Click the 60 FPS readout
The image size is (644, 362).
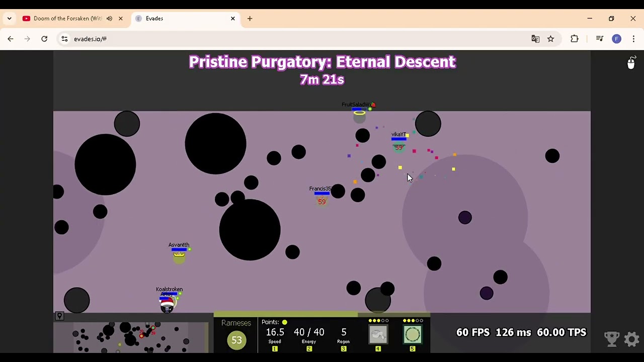(473, 332)
